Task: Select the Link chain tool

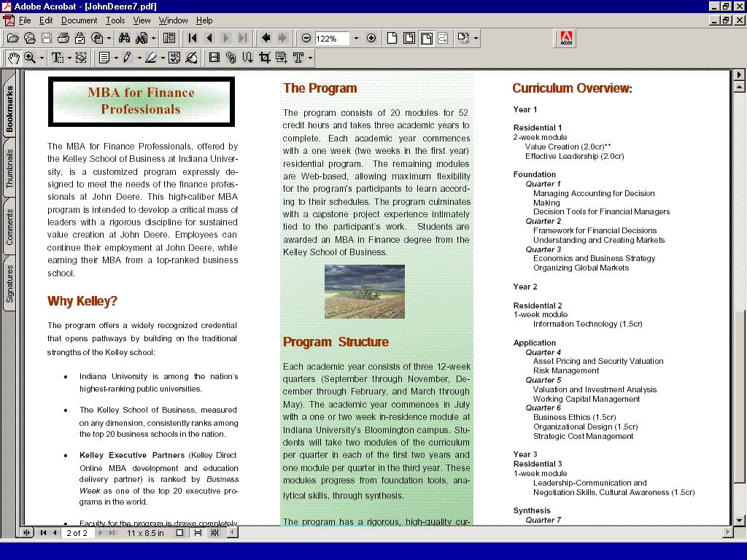Action: [231, 58]
